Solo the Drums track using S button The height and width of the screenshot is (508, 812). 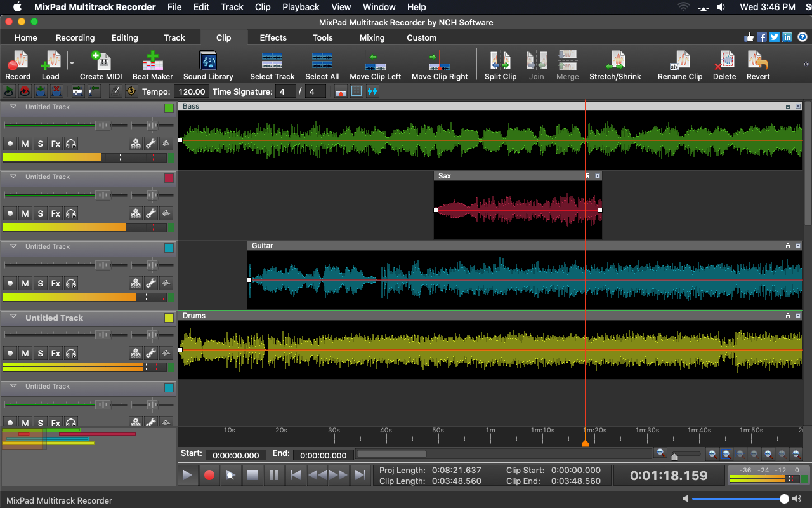click(40, 353)
